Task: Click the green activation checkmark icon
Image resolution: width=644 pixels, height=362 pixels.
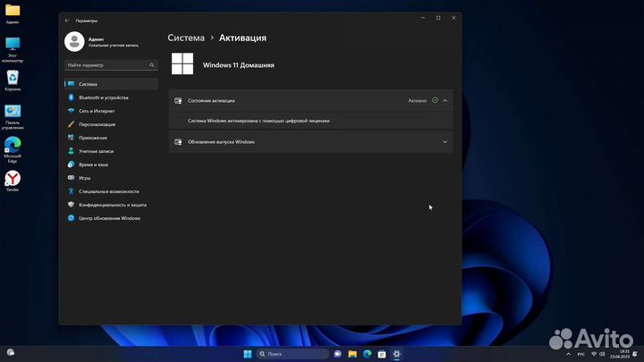Action: [x=435, y=100]
